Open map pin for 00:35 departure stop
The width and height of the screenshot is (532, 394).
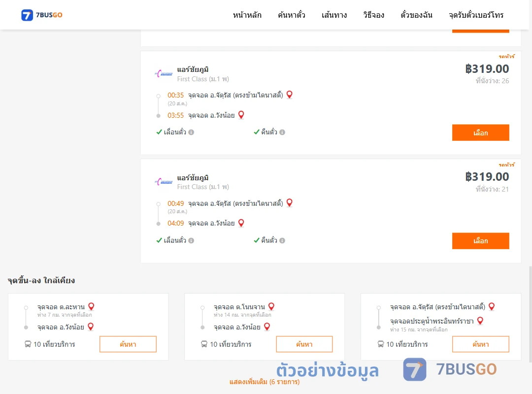pyautogui.click(x=290, y=95)
